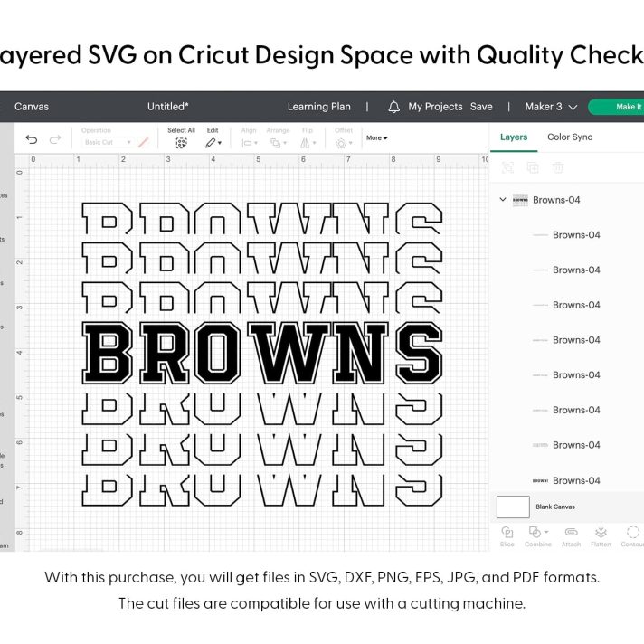Open the notifications bell
Viewport: 644px width, 644px height.
[393, 107]
